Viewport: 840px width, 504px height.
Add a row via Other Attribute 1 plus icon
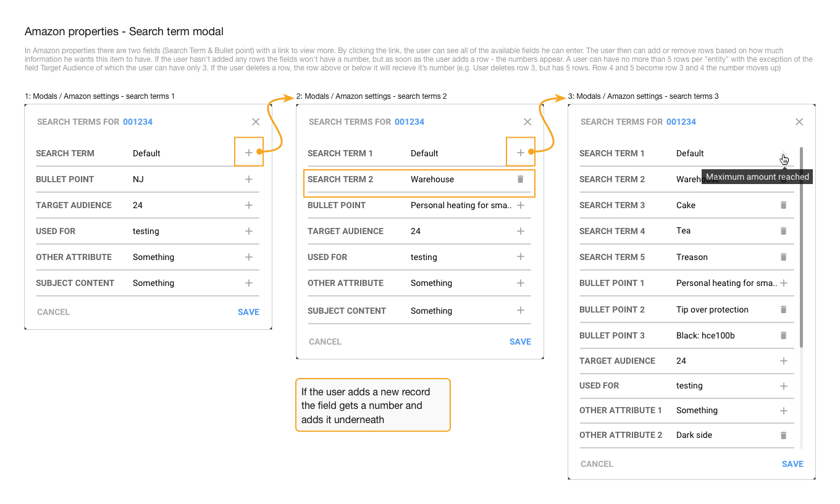click(784, 411)
